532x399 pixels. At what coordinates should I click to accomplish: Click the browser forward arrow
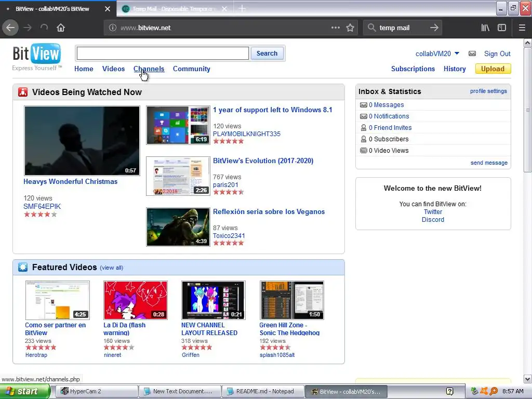28,28
